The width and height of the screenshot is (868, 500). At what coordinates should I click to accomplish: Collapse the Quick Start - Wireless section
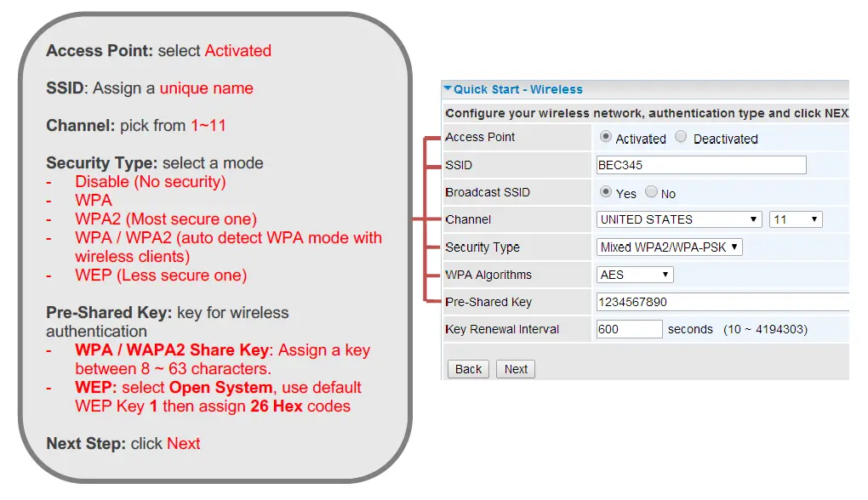point(448,88)
